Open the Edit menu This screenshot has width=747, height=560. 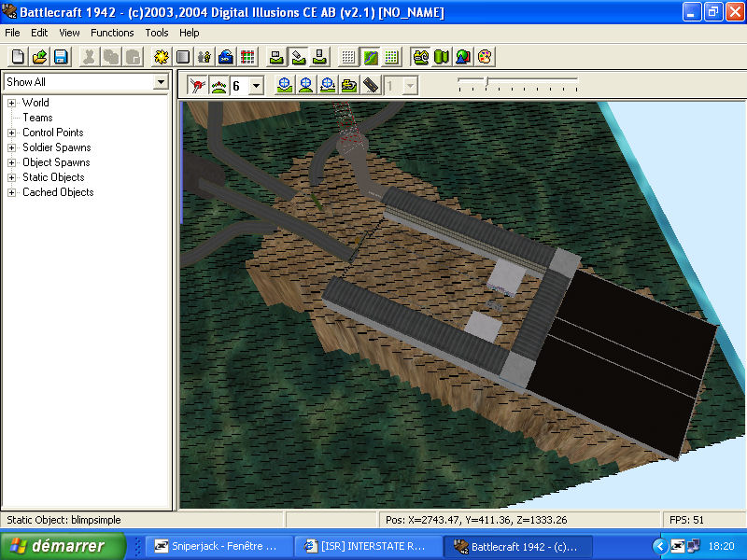pyautogui.click(x=39, y=33)
